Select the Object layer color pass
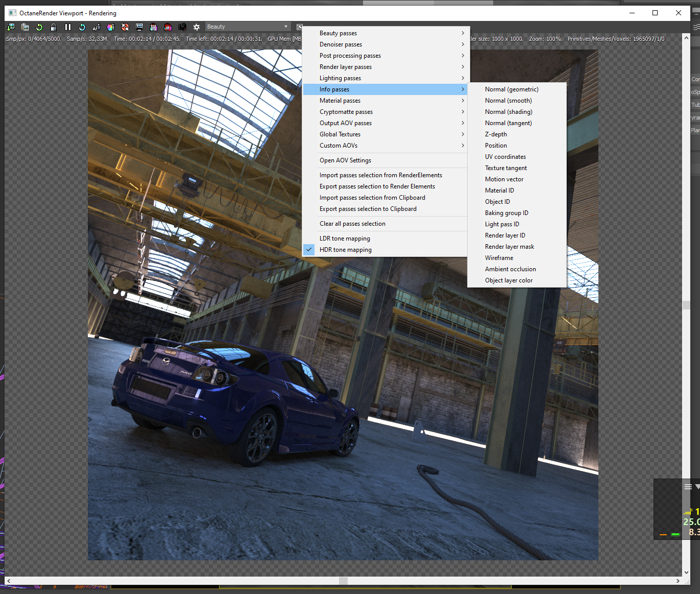Image resolution: width=700 pixels, height=594 pixels. tap(517, 280)
